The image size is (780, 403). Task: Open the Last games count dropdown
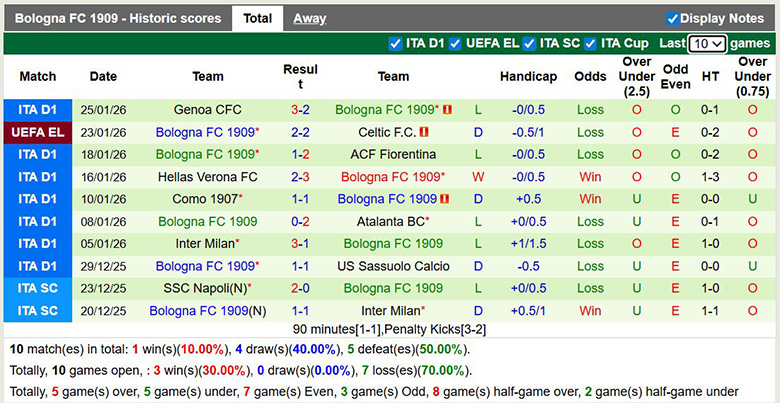708,44
